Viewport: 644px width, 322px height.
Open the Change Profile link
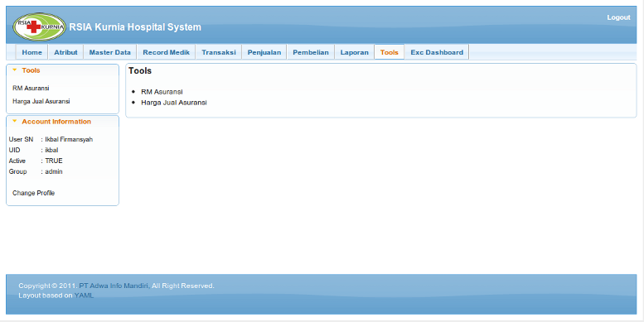34,193
